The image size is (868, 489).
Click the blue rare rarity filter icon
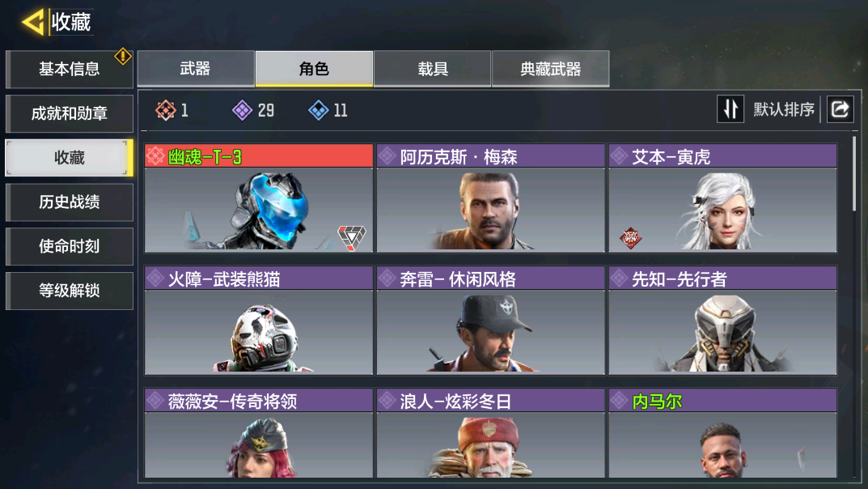coord(318,110)
